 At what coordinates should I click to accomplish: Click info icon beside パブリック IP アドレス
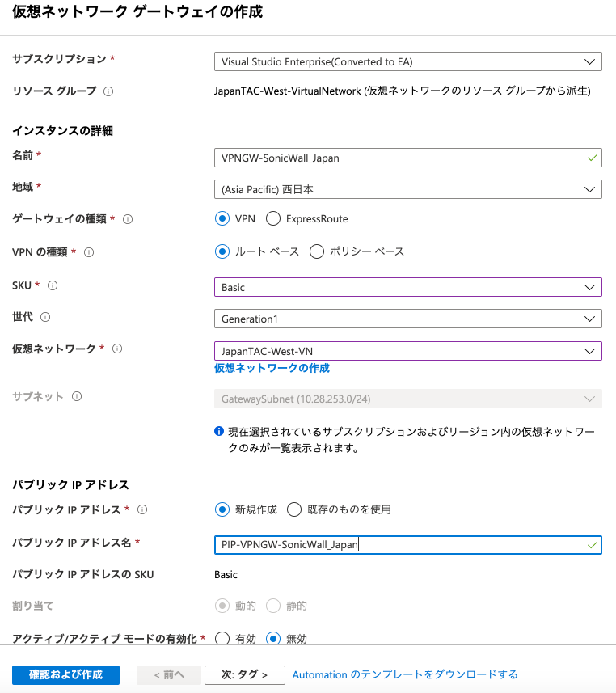[x=143, y=509]
